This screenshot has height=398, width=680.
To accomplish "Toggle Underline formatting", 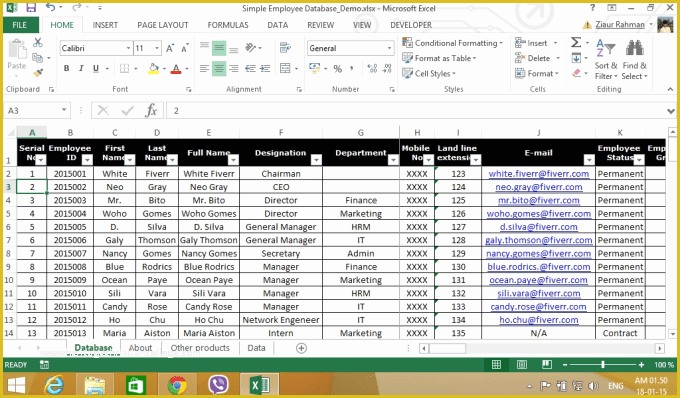I will click(x=96, y=69).
